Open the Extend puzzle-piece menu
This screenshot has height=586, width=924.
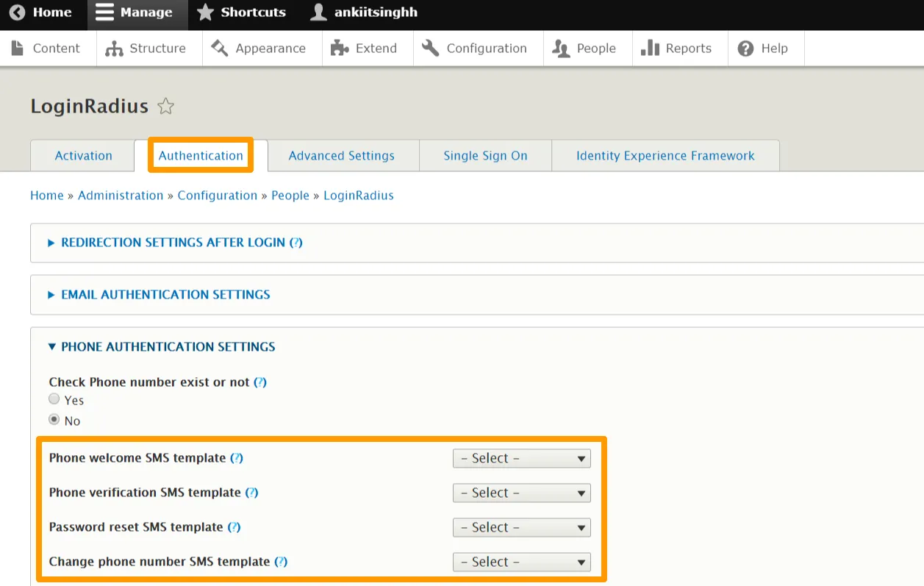(x=364, y=49)
